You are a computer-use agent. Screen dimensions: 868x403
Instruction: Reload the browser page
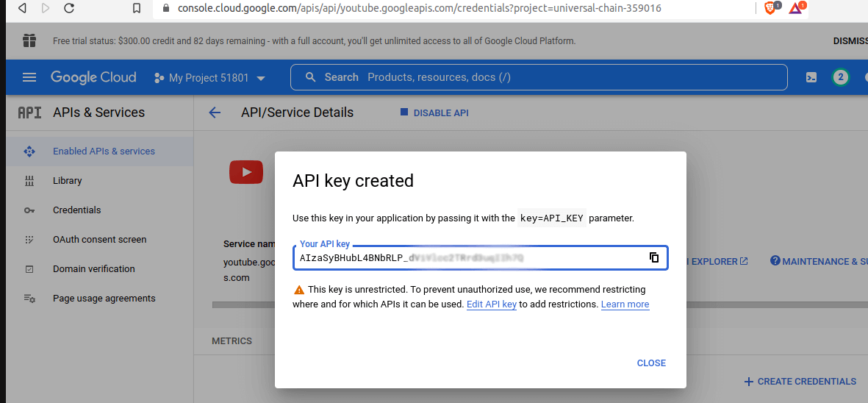68,8
